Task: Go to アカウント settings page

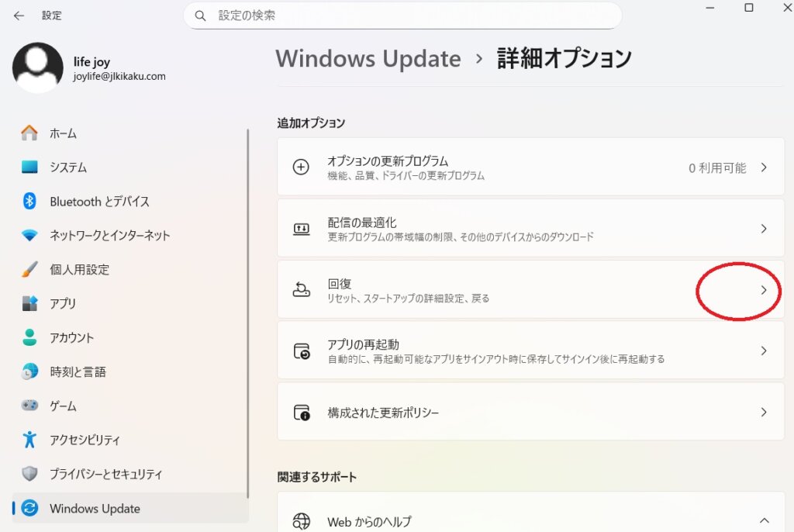Action: [71, 338]
